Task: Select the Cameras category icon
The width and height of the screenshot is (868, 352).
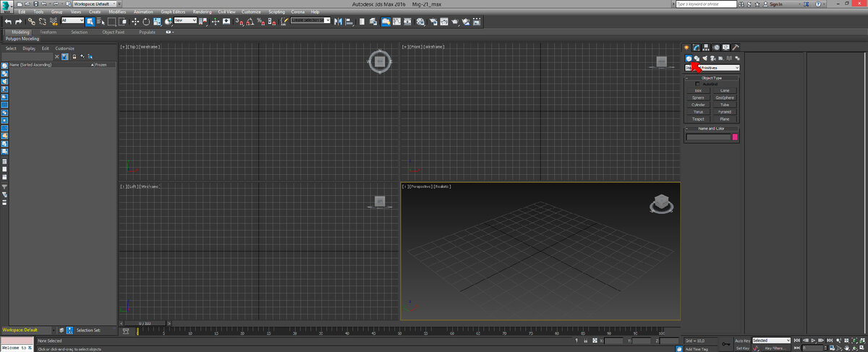Action: click(x=713, y=59)
